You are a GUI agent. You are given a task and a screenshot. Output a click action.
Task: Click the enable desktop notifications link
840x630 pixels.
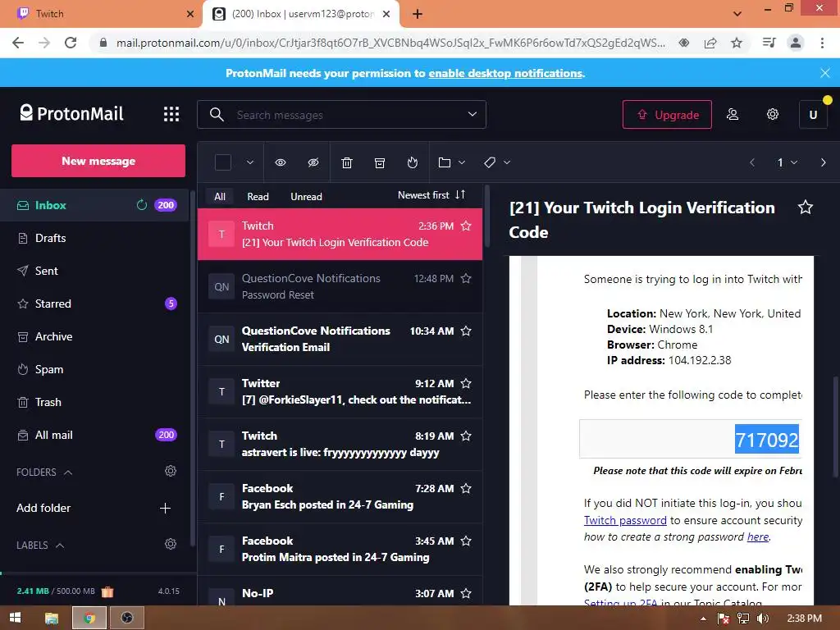505,73
